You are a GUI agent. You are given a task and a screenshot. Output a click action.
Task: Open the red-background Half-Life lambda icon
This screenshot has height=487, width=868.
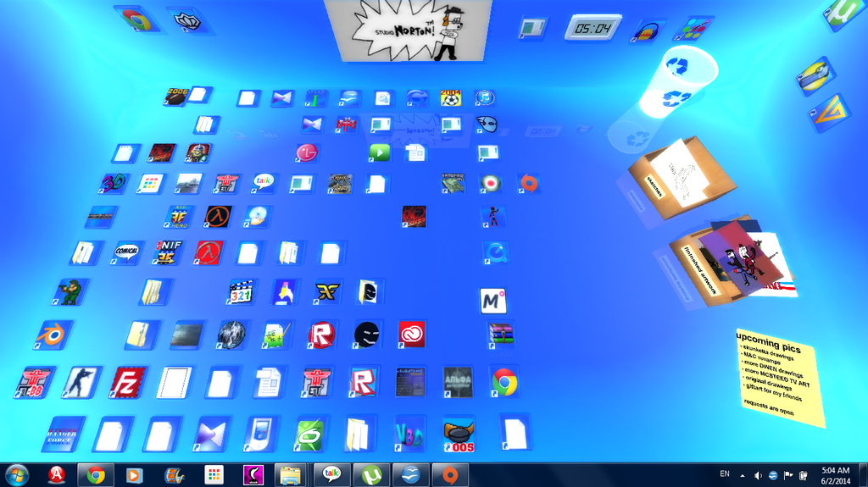click(x=209, y=252)
